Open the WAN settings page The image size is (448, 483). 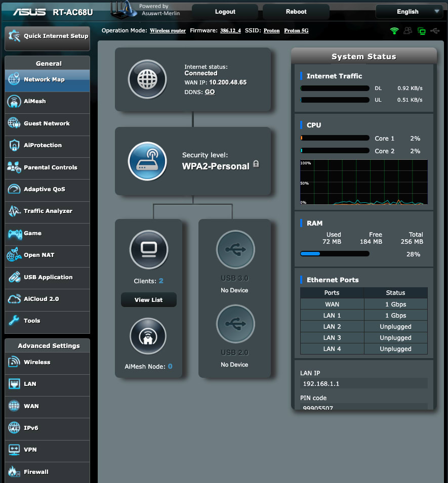47,406
